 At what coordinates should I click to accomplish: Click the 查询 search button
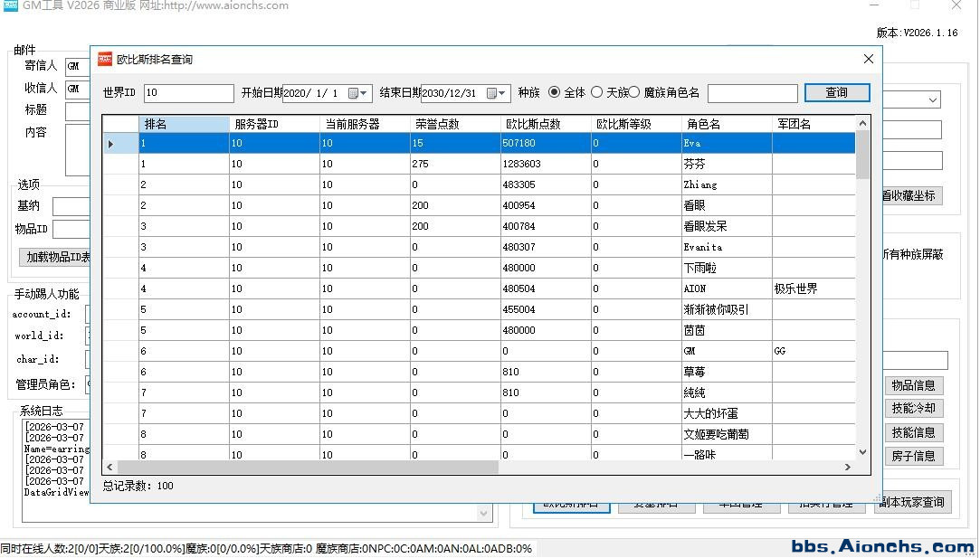pos(836,93)
